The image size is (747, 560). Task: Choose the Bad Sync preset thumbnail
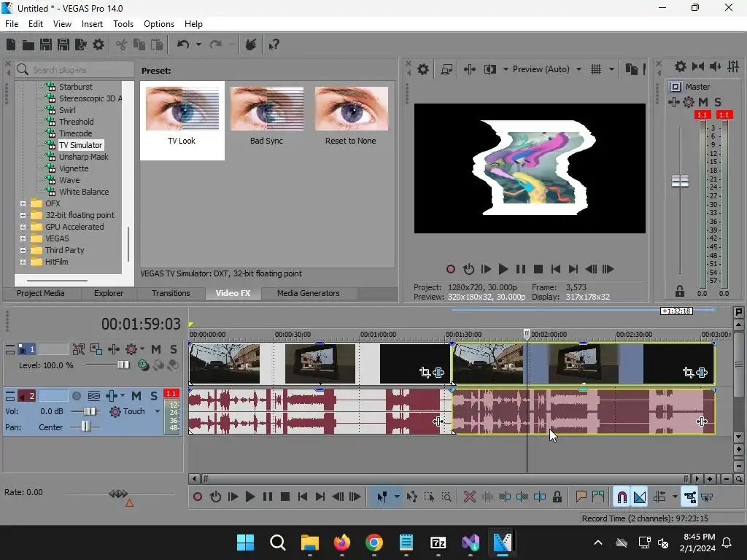pos(267,109)
